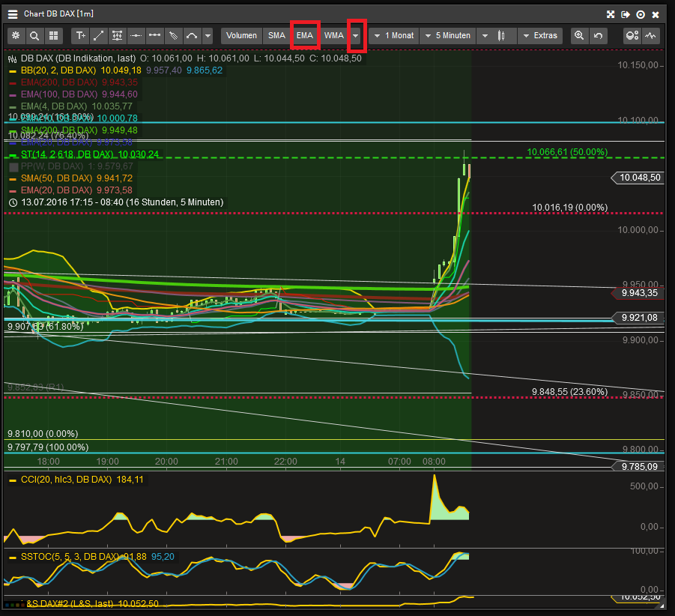Toggle the SMA indicator button
Viewport: 675px width, 616px height.
(x=276, y=35)
